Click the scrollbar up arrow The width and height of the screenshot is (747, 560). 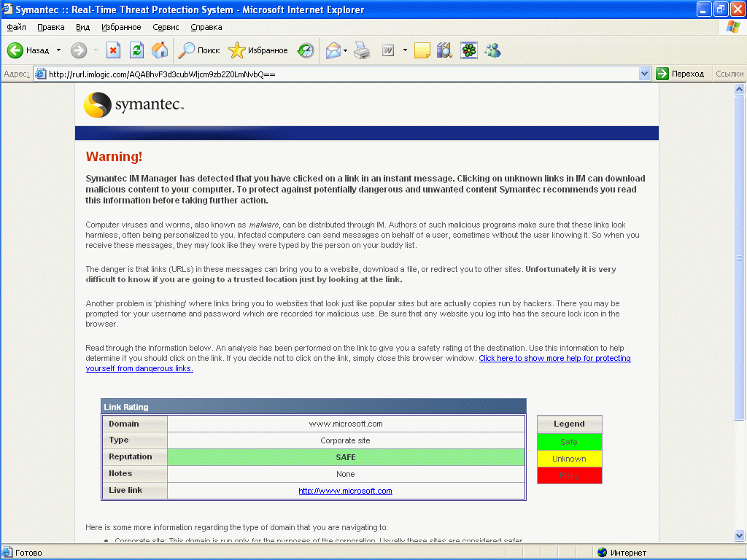740,89
